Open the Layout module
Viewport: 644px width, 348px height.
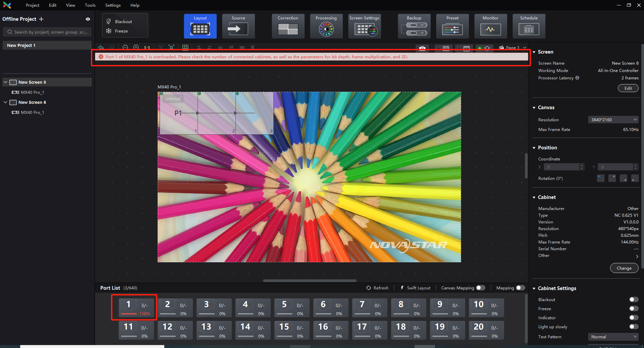point(200,26)
